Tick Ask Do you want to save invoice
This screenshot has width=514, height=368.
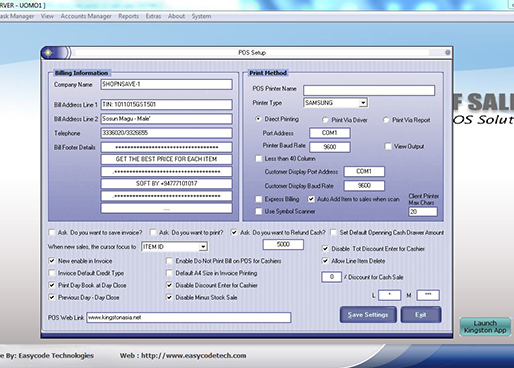(x=52, y=232)
